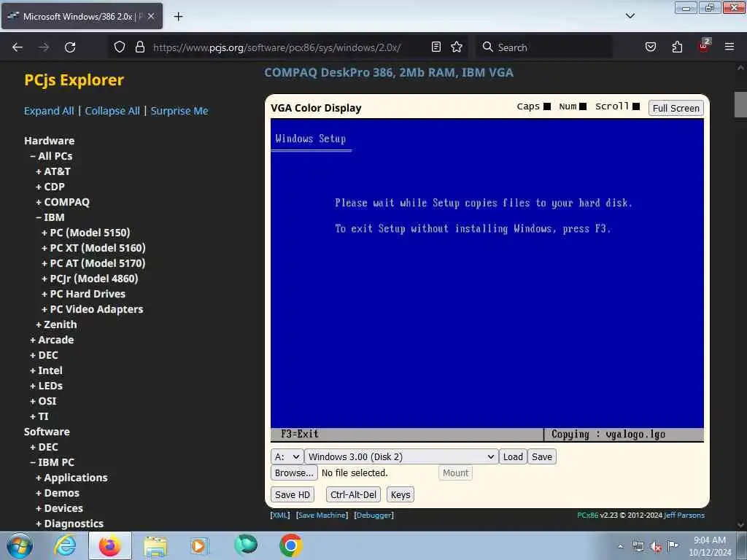Open the [XML] link
The width and height of the screenshot is (747, 560).
[x=279, y=516]
